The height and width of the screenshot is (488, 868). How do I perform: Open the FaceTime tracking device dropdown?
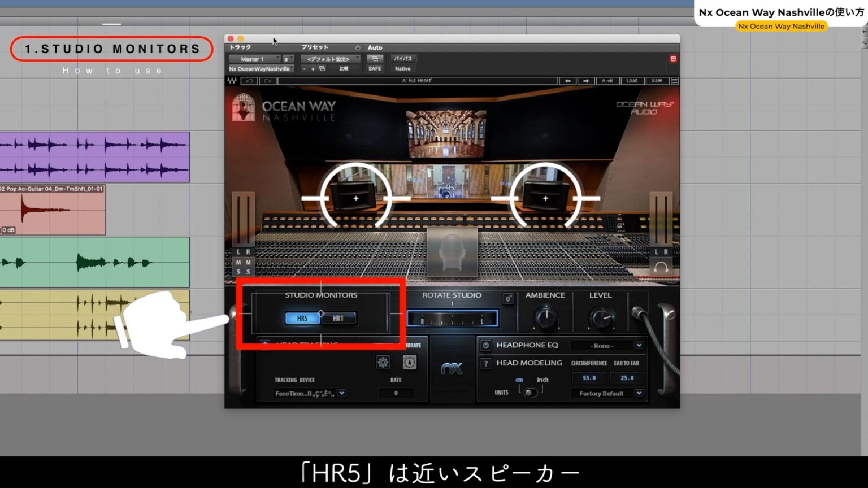(310, 393)
